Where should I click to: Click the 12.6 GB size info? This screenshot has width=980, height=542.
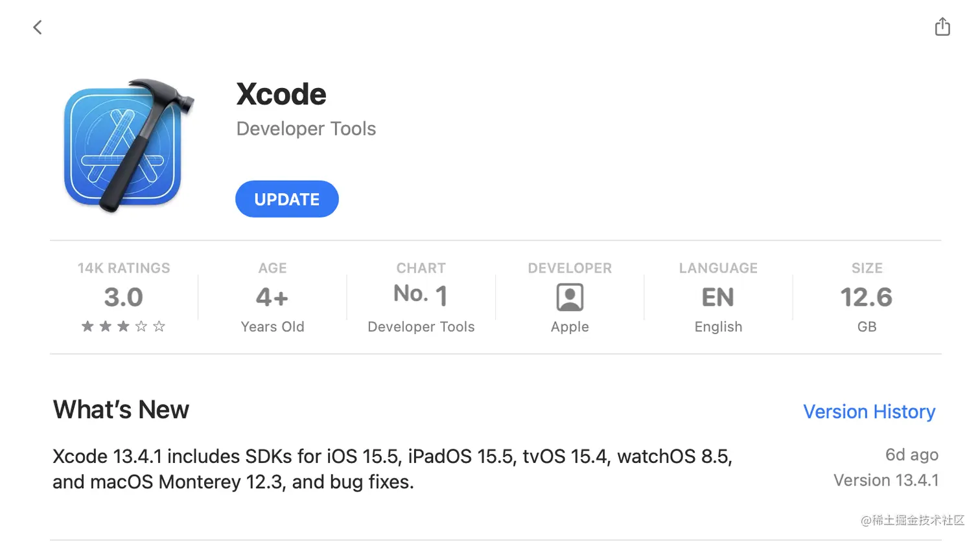(x=866, y=297)
